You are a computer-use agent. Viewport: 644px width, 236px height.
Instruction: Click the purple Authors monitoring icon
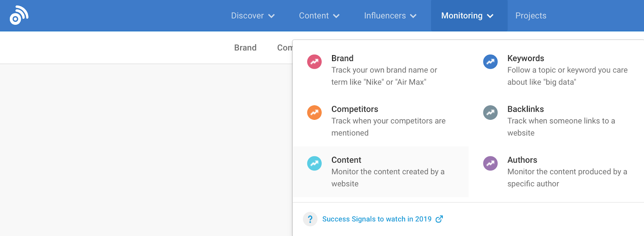pos(490,163)
